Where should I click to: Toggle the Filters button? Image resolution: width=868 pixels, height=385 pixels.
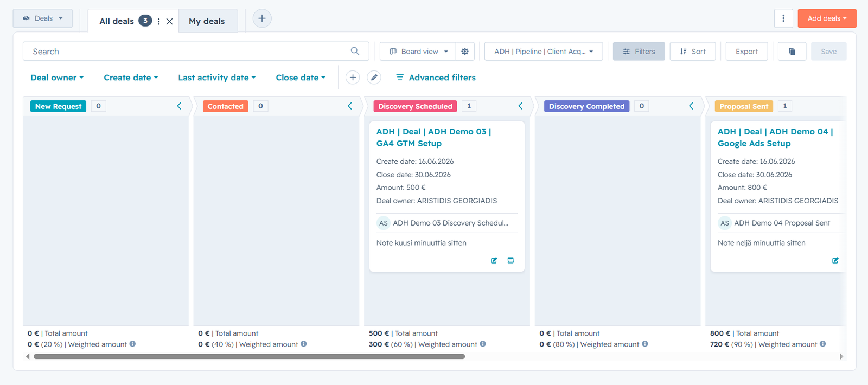tap(639, 52)
